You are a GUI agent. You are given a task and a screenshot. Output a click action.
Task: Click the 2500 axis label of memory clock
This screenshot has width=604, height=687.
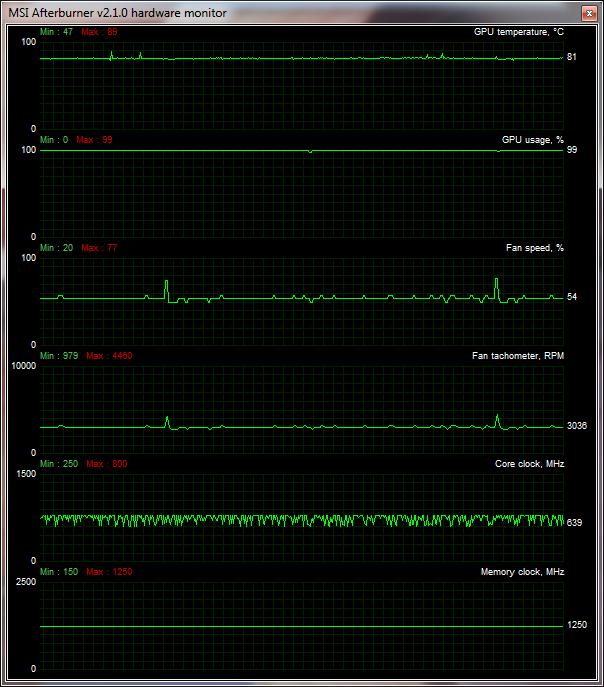tap(26, 582)
